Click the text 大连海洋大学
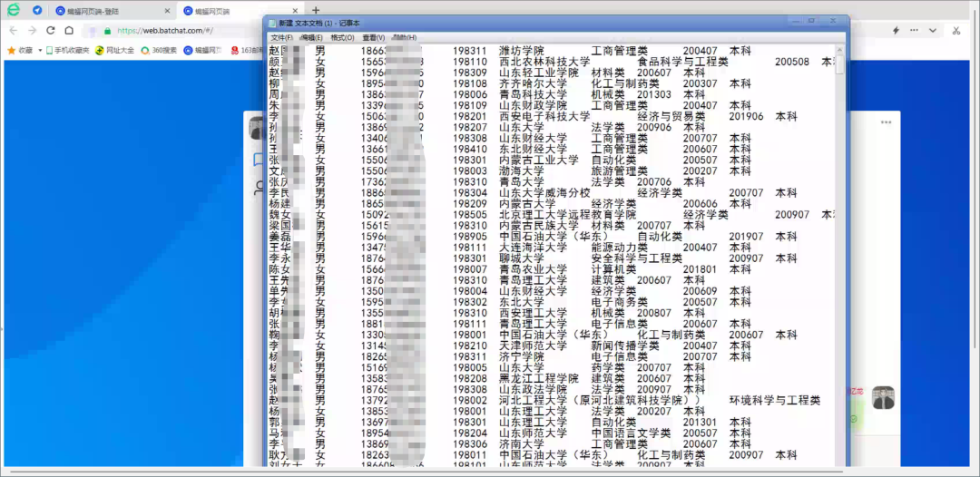The image size is (980, 477). 533,248
